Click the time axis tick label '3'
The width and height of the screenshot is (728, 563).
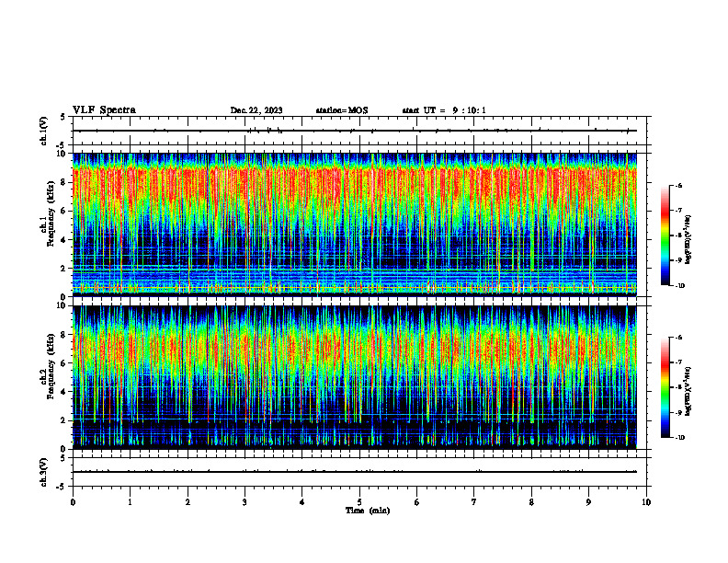click(x=245, y=502)
